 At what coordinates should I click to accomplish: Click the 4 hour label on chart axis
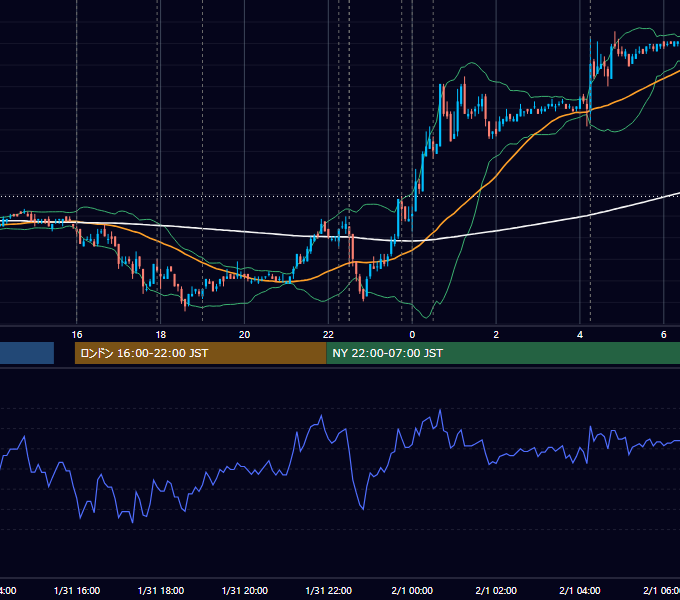pyautogui.click(x=580, y=335)
